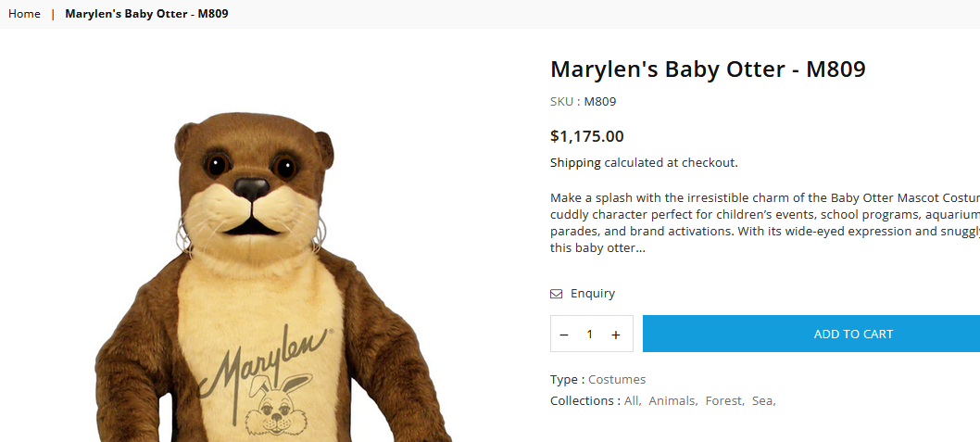Image resolution: width=980 pixels, height=442 pixels.
Task: Click the Enquiry envelope icon
Action: point(557,294)
